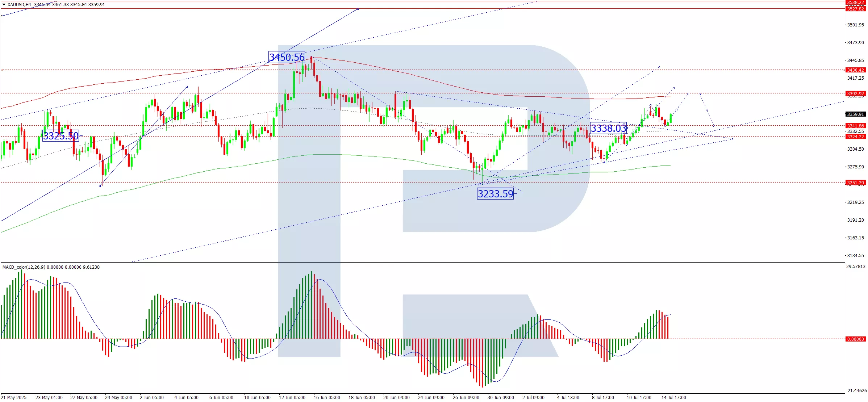Screen dimensions: 868x402
Task: Select the 12 Jun 05:00 time label
Action: click(x=292, y=398)
